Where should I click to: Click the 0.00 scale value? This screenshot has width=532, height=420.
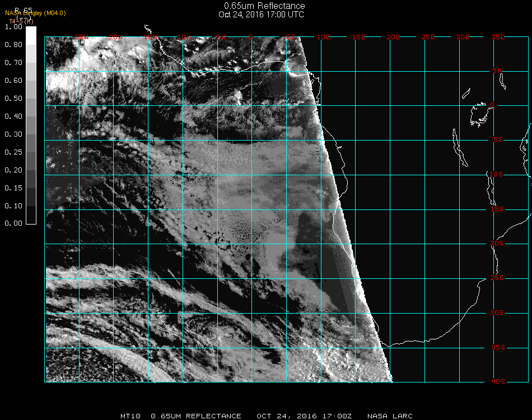[13, 223]
